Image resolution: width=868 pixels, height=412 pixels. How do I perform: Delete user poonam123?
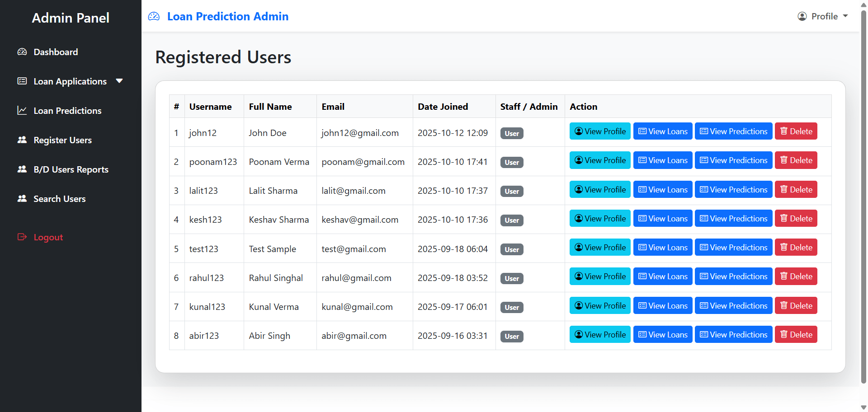point(796,160)
